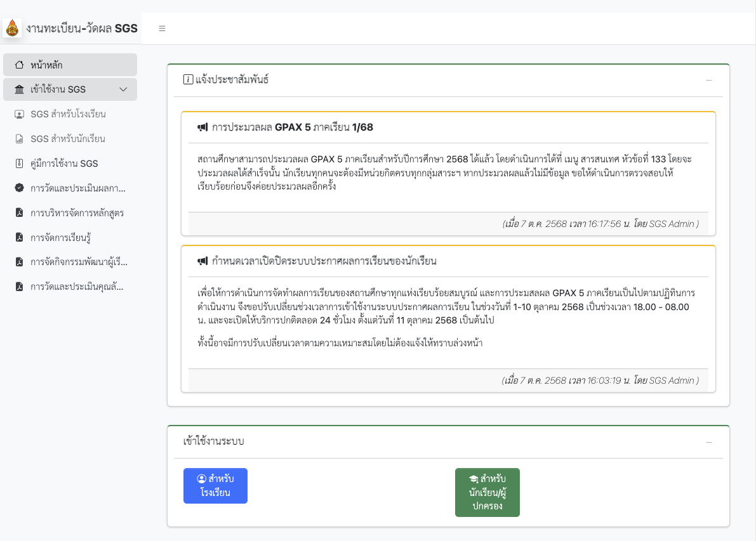Screen dimensions: 756x541
Task: Click the PDF icon beside การจัดกิจกรรมพัฒนาผู้เรี...
Action: (19, 261)
